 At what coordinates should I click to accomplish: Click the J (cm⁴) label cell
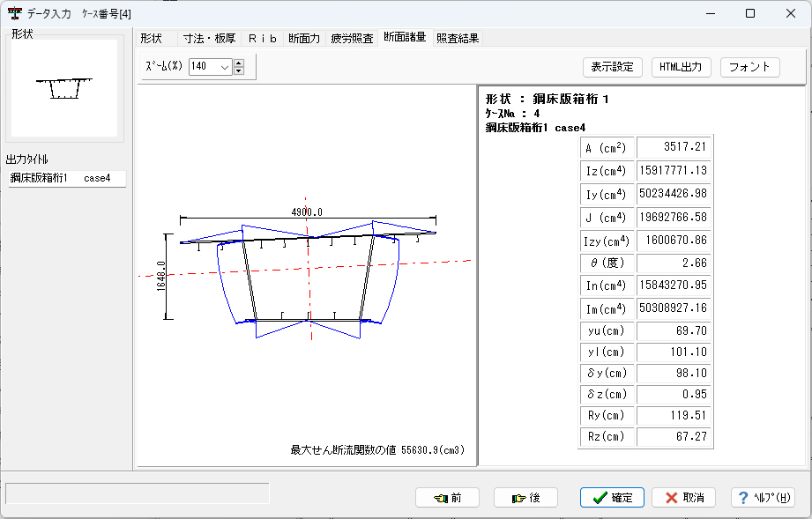606,218
